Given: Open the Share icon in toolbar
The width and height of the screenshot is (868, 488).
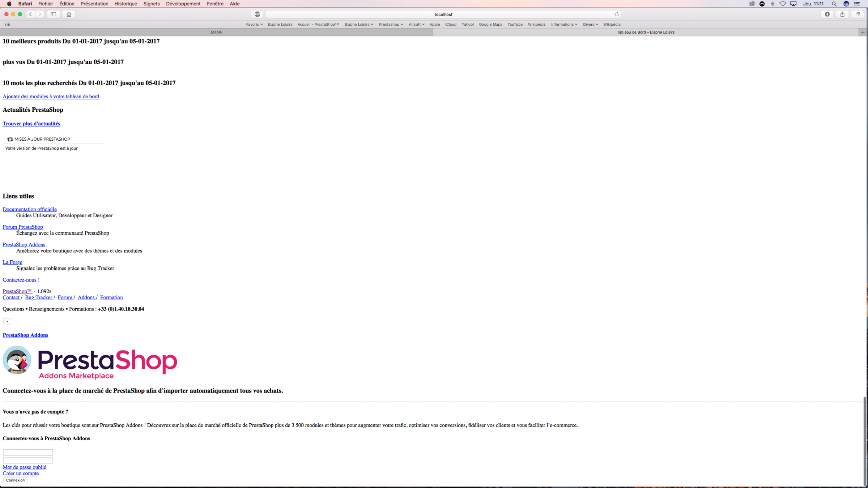Looking at the screenshot, I should click(842, 14).
